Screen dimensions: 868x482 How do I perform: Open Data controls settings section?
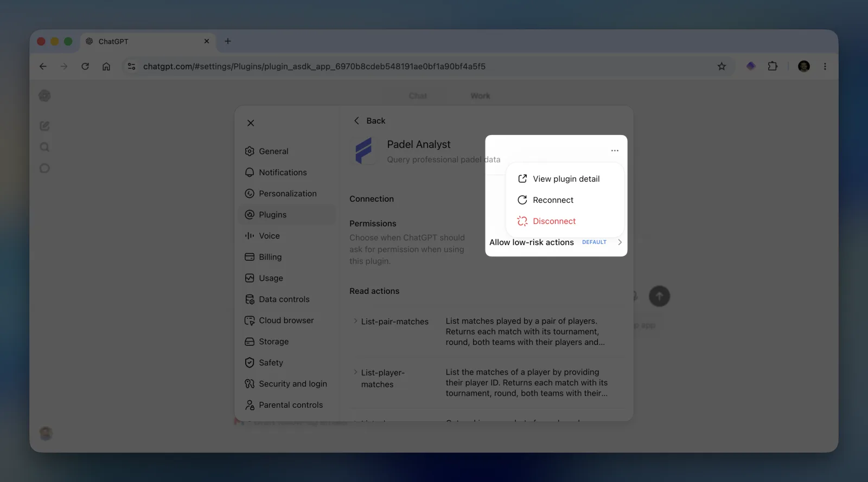tap(287, 299)
